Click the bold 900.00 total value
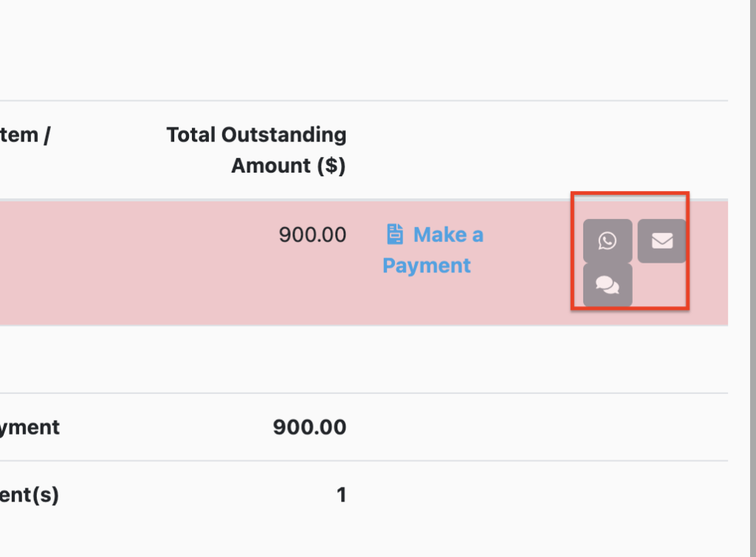This screenshot has height=557, width=756. click(x=309, y=427)
